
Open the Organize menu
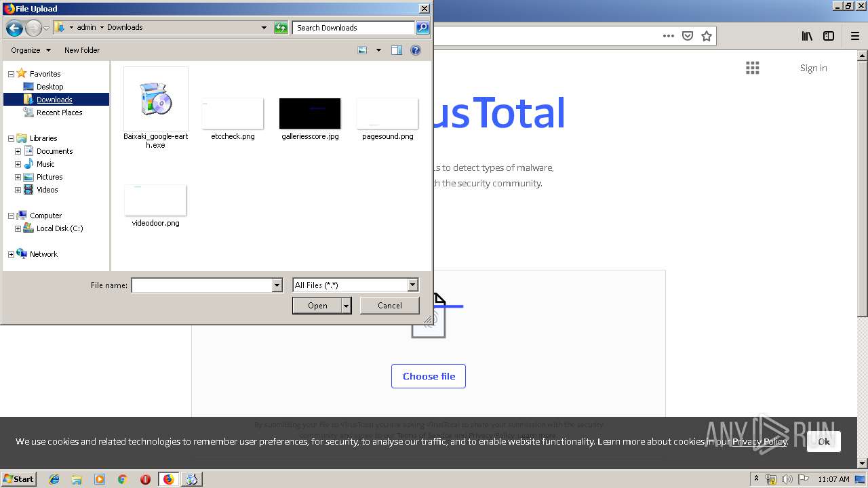[31, 50]
